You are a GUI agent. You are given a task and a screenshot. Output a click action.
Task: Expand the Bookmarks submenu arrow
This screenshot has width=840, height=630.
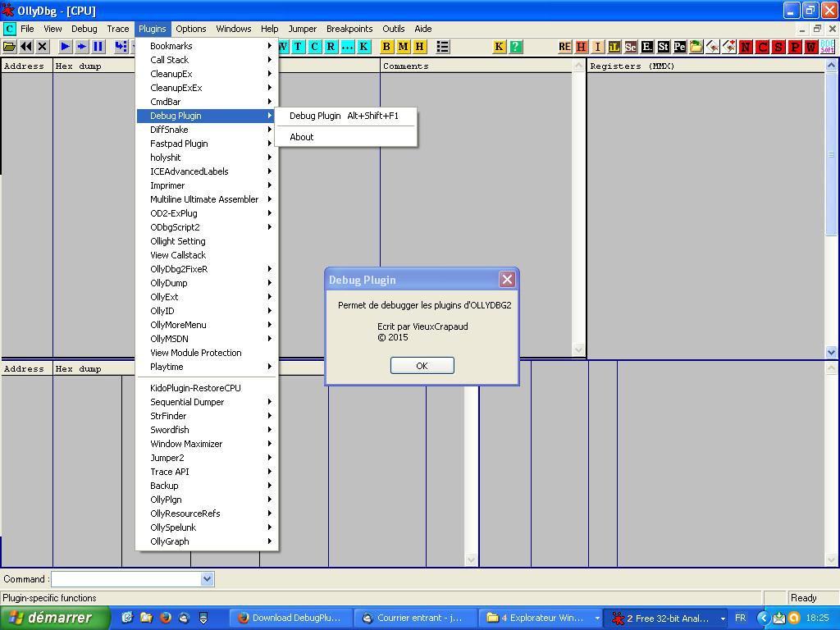coord(269,46)
